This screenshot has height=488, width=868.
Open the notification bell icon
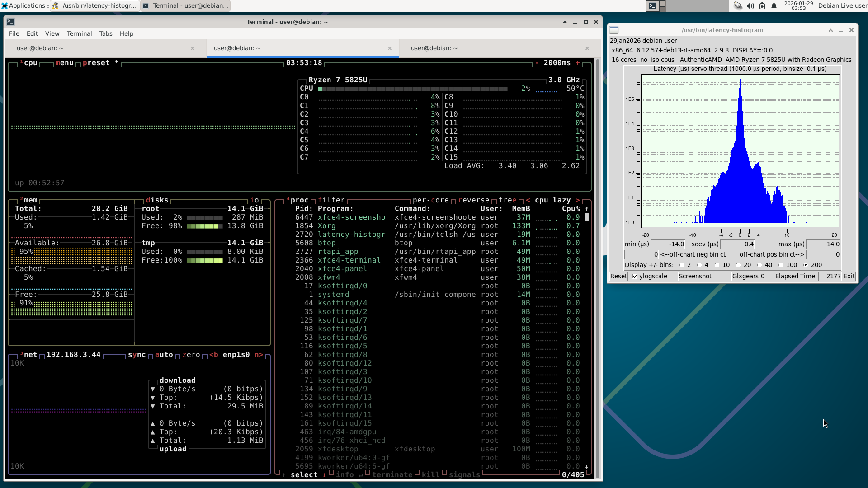tap(774, 6)
